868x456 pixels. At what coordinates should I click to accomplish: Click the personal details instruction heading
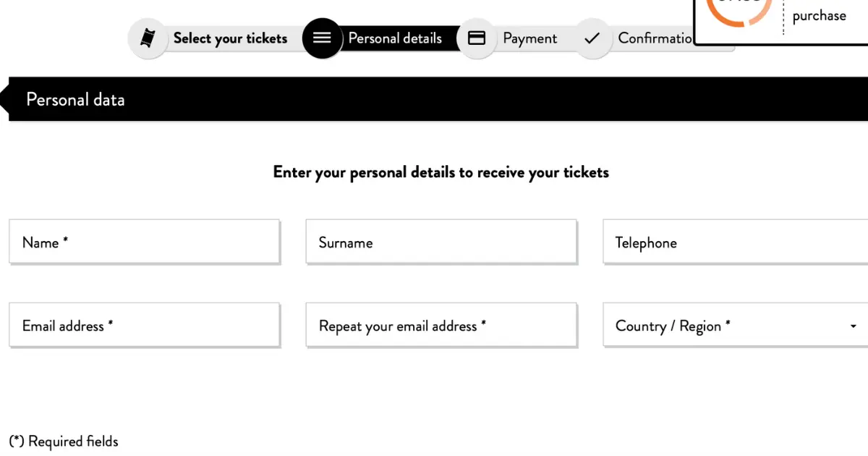pos(441,172)
